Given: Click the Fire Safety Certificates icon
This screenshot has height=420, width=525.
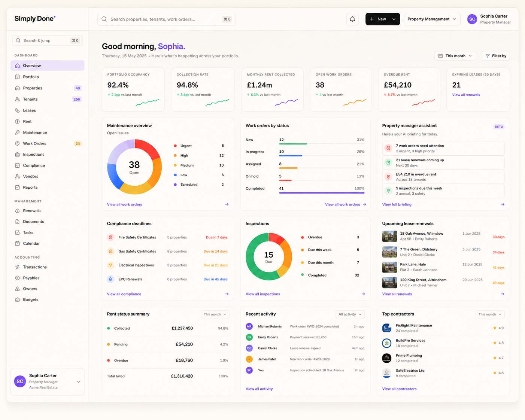Looking at the screenshot, I should tap(110, 237).
